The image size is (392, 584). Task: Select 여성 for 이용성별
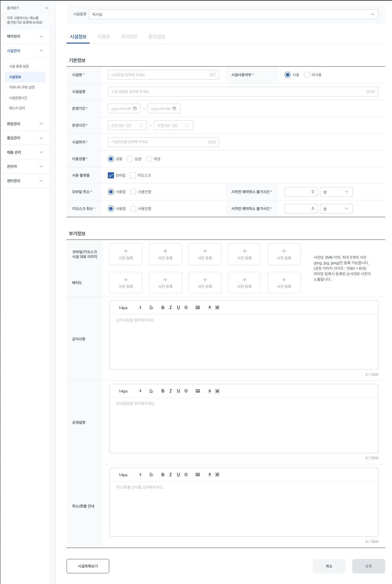149,159
